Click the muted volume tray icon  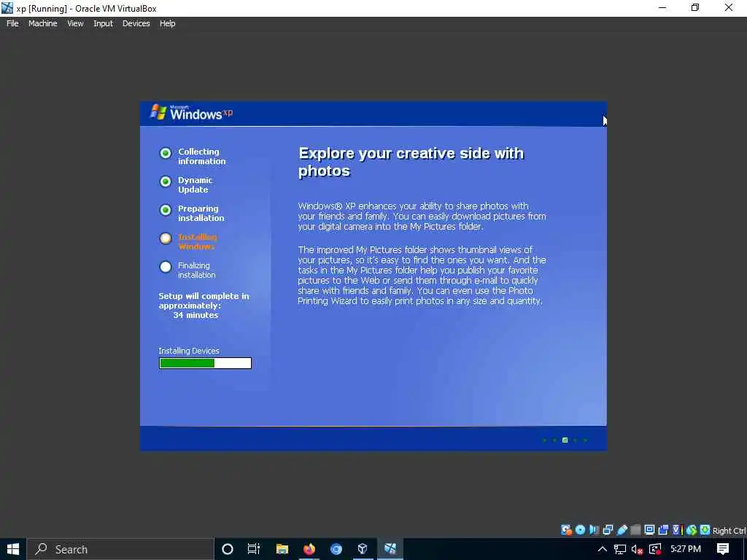pos(638,549)
